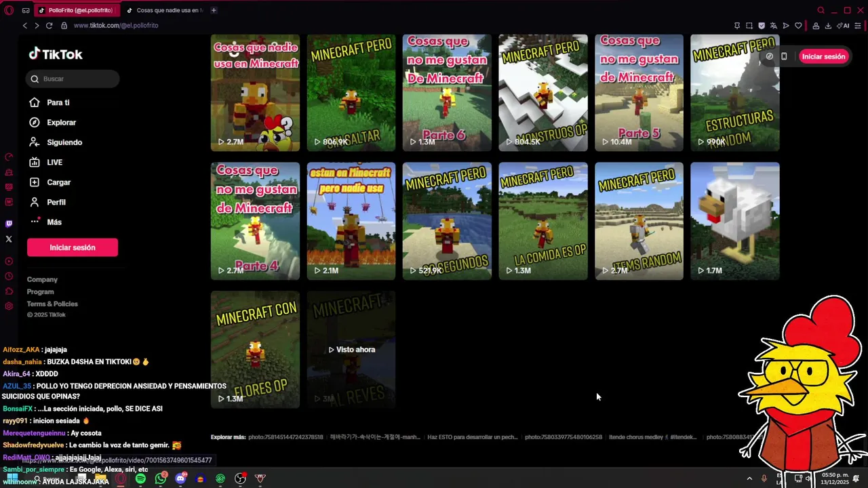Open a new browser tab
The width and height of the screenshot is (868, 488).
214,10
